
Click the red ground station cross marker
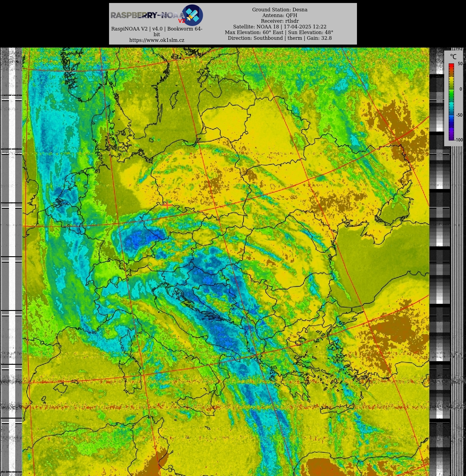167,205
